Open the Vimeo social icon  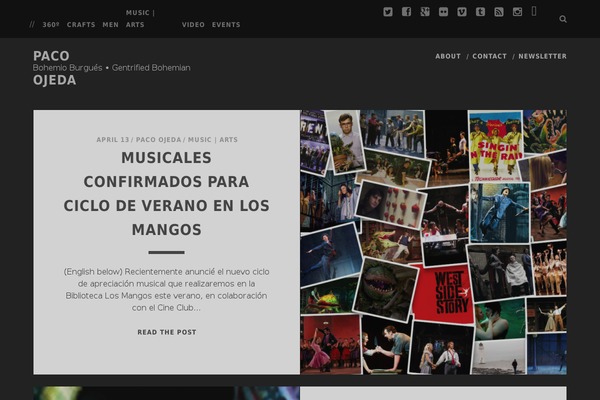pos(462,12)
